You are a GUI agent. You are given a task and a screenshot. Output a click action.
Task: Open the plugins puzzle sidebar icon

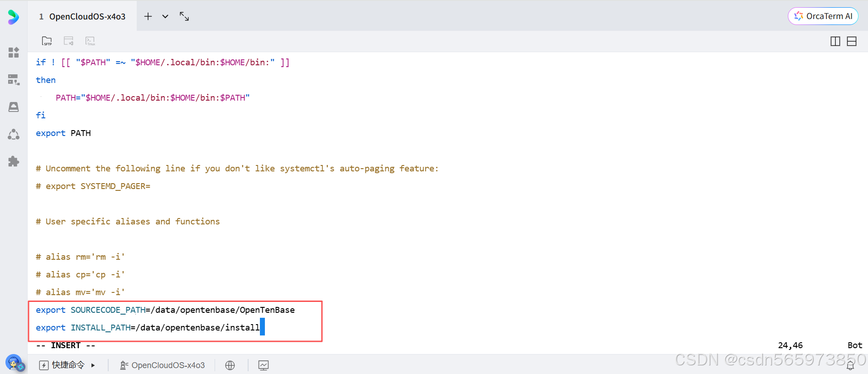pos(14,161)
